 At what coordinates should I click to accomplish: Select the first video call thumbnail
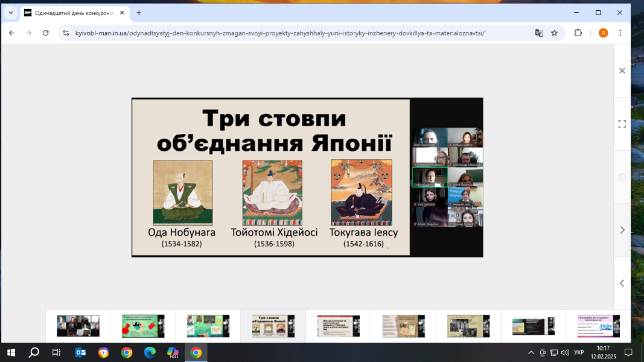pos(78,326)
